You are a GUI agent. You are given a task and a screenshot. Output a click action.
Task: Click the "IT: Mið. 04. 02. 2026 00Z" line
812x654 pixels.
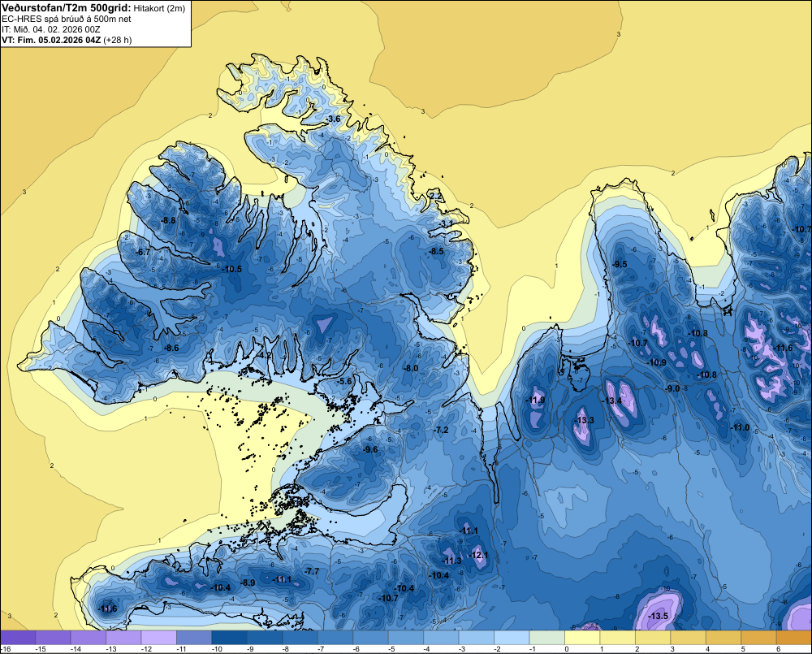tap(50, 29)
